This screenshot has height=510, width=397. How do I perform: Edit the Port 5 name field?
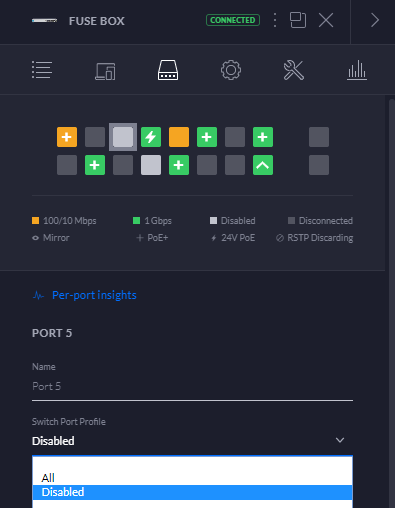click(x=192, y=386)
